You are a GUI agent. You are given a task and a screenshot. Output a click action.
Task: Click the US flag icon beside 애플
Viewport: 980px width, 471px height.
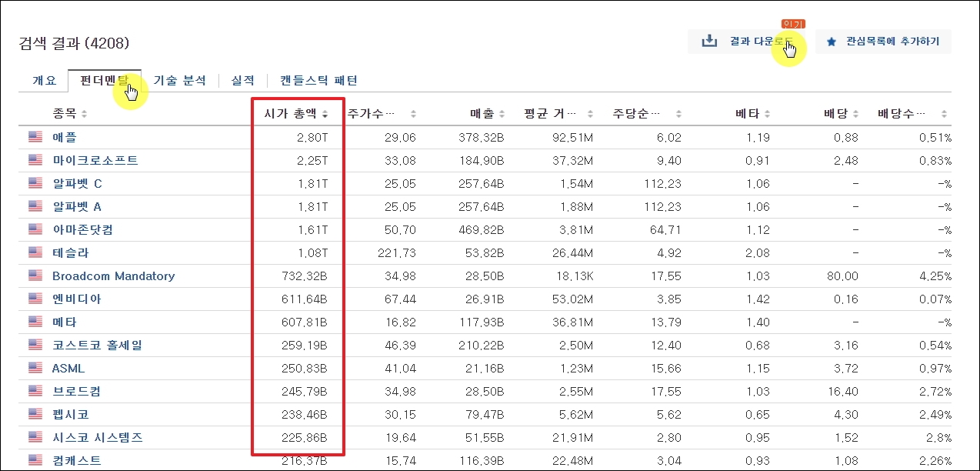click(35, 137)
